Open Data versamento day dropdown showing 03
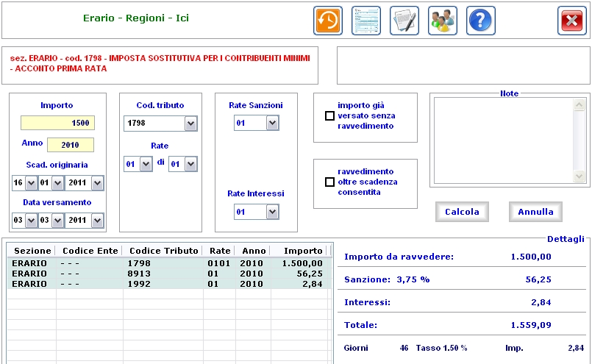 pos(32,220)
